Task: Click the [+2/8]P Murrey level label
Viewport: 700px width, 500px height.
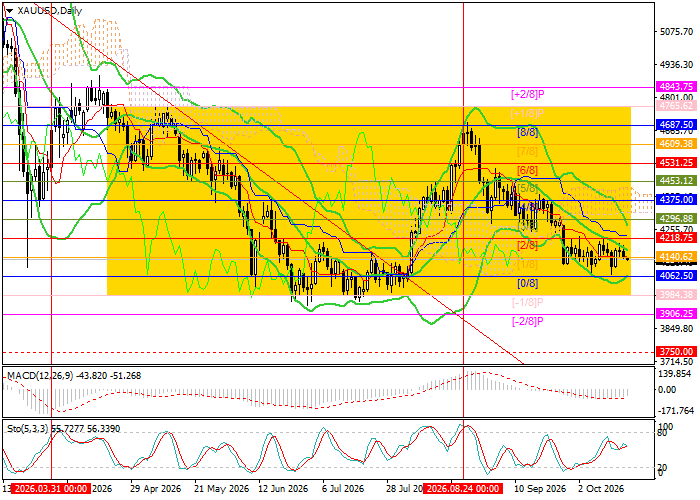Action: coord(528,95)
